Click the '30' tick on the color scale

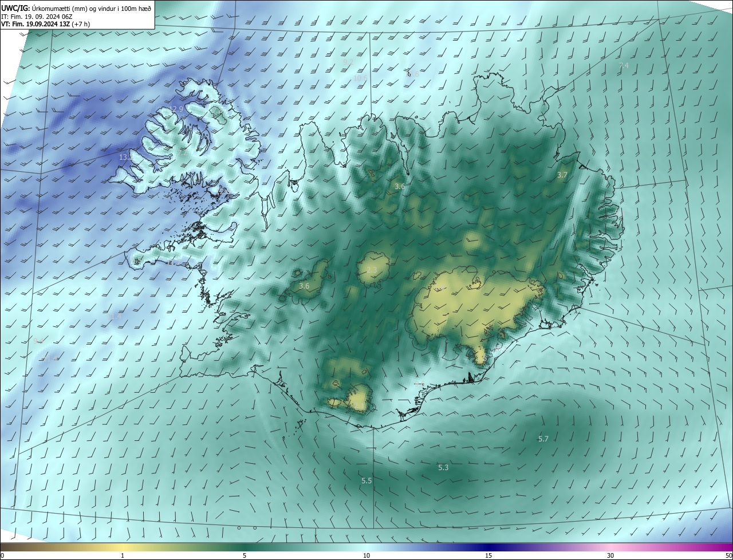click(x=610, y=555)
